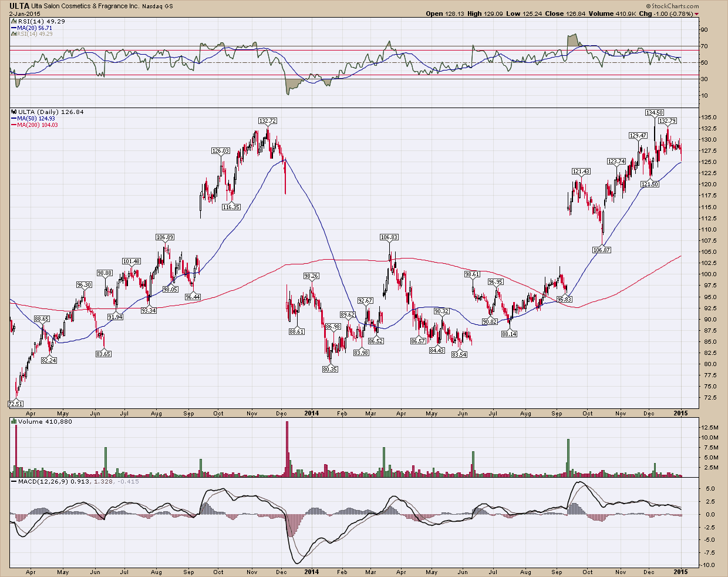
Task: Click the 106.83 March high label
Action: (x=389, y=237)
